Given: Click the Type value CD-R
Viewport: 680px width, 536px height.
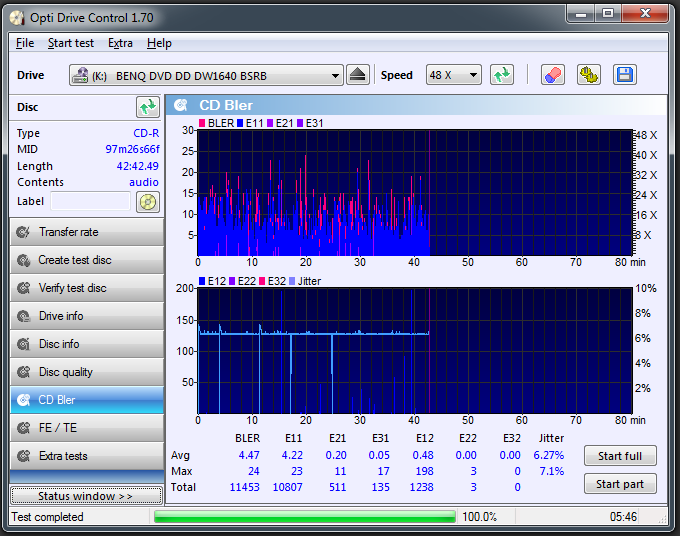Looking at the screenshot, I should (146, 133).
